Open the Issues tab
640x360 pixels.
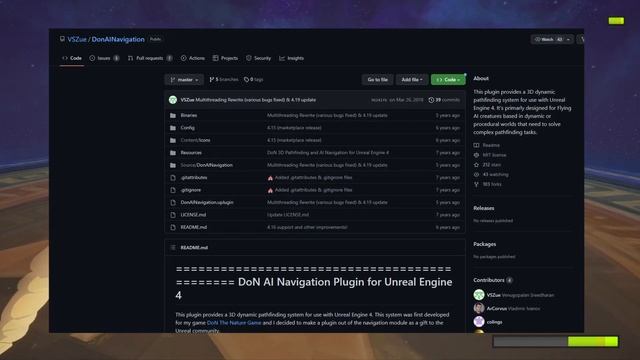(104, 58)
